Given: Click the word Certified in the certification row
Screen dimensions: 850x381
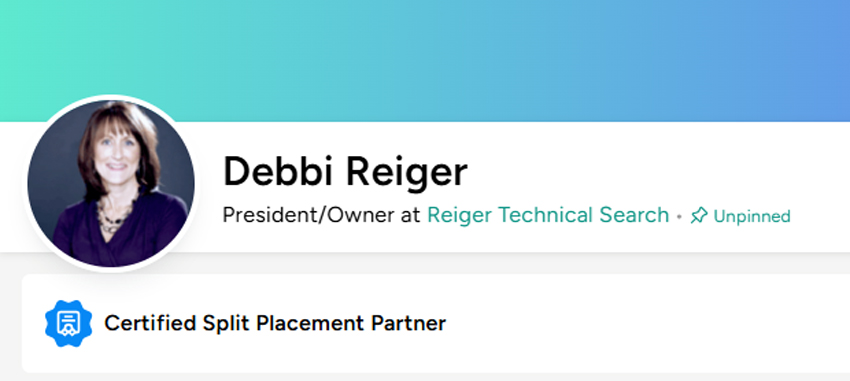Looking at the screenshot, I should click(150, 324).
